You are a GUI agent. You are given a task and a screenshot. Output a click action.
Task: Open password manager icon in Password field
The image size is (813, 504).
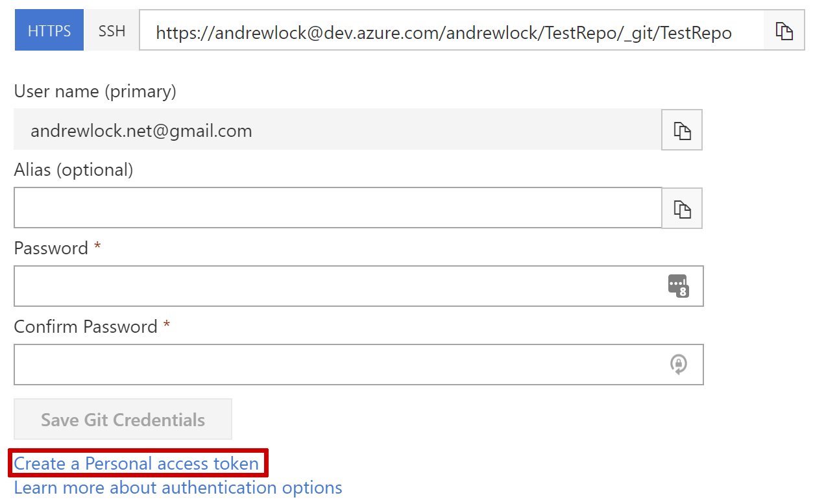(678, 285)
